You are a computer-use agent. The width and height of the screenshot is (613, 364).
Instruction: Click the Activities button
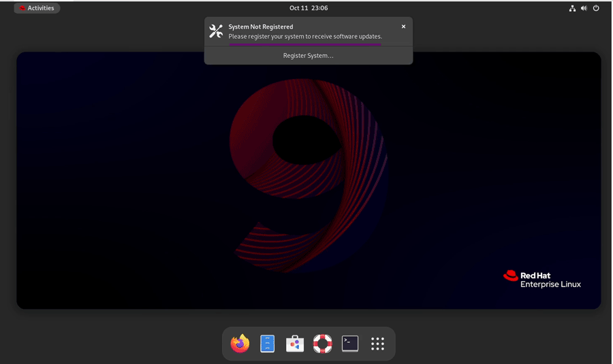[37, 8]
